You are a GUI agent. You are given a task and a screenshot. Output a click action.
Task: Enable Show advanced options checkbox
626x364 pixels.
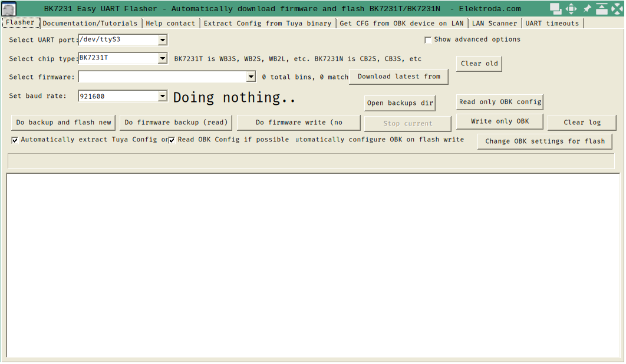click(x=428, y=40)
